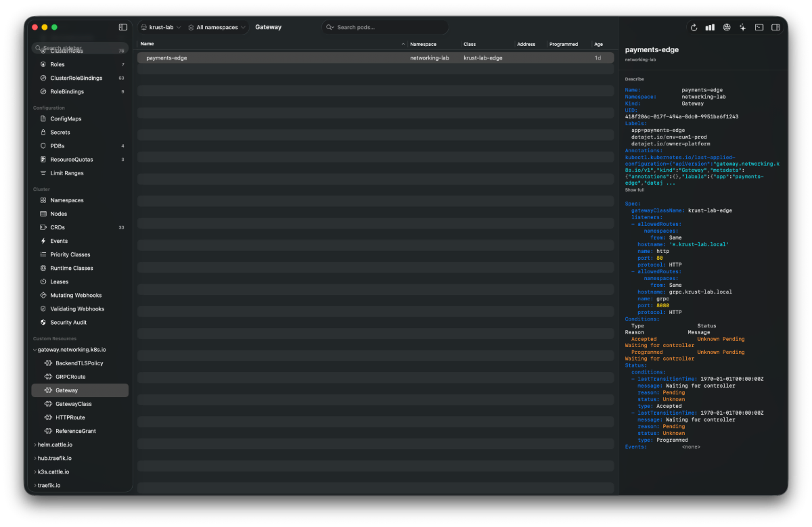Sort by Age column header
Viewport: 812px width, 527px height.
[x=598, y=44]
